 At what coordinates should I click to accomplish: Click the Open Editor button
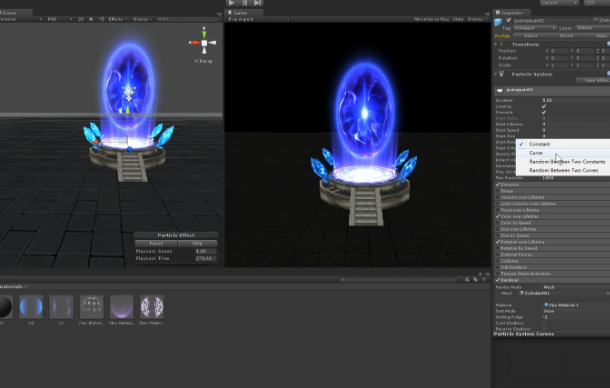[x=593, y=81]
